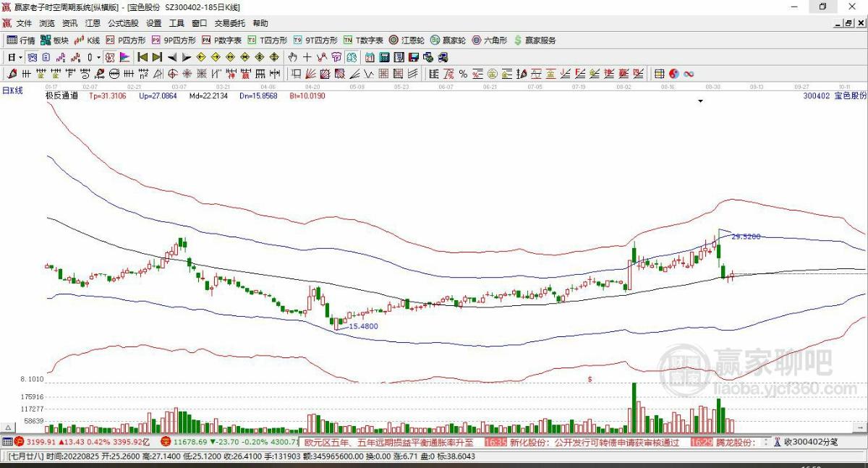
Task: Click the small black down-triangle marker
Action: [x=700, y=102]
